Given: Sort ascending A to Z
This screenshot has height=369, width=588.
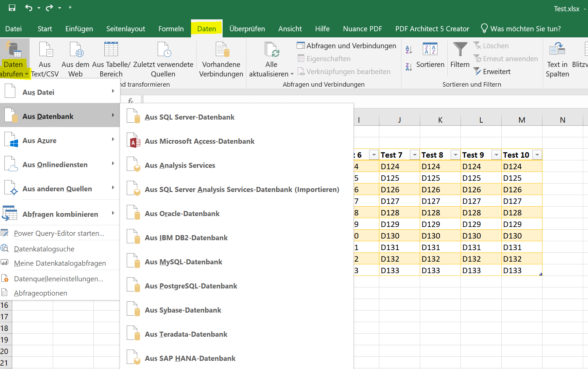Looking at the screenshot, I should (x=409, y=50).
